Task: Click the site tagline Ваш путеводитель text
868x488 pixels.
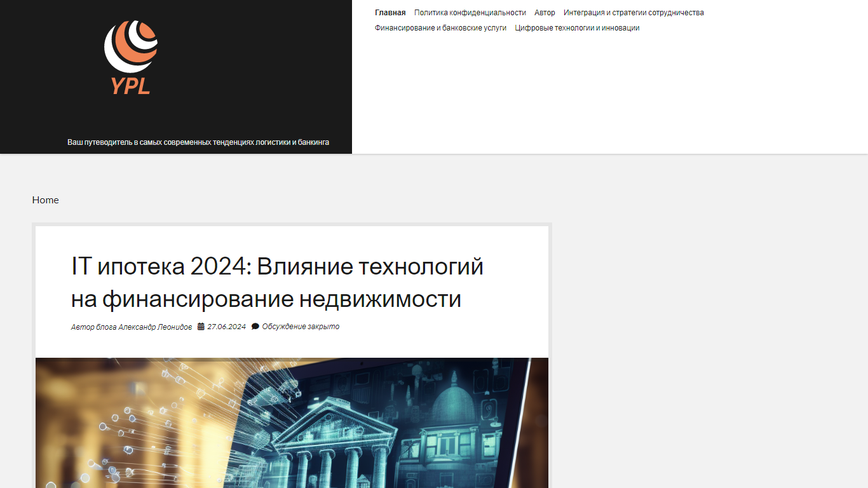Action: tap(198, 142)
